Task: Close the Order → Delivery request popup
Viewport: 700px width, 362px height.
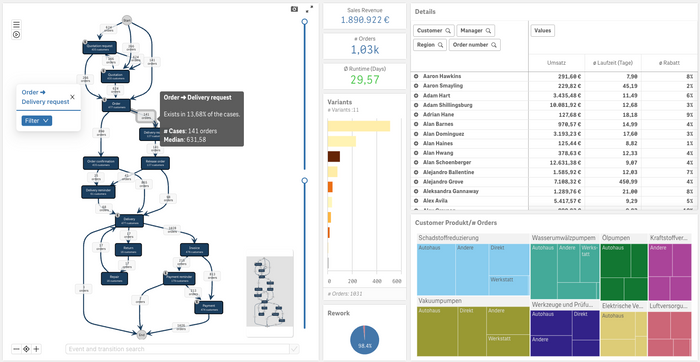Action: 72,97
